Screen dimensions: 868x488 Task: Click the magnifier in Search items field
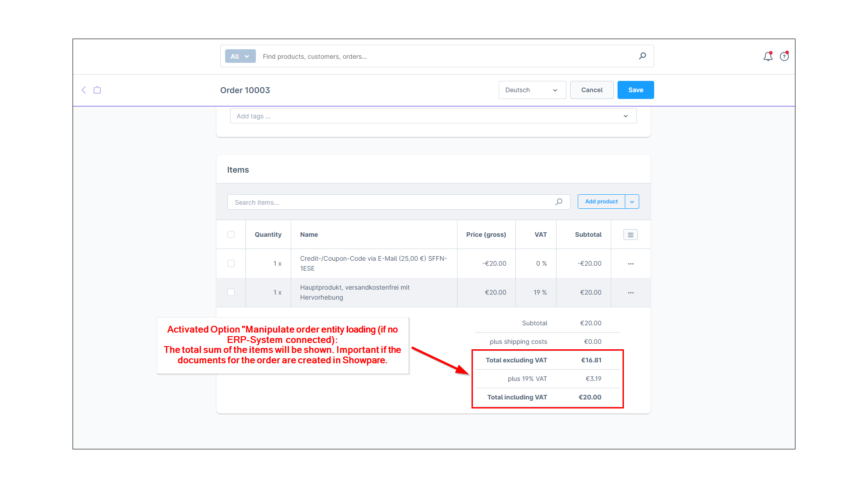[x=559, y=202]
